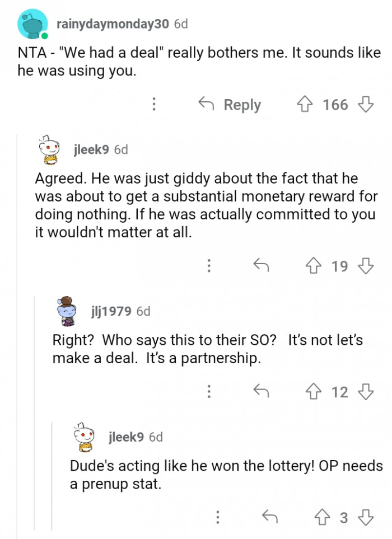Open the three-dot menu on jlj1979's comment

(210, 392)
